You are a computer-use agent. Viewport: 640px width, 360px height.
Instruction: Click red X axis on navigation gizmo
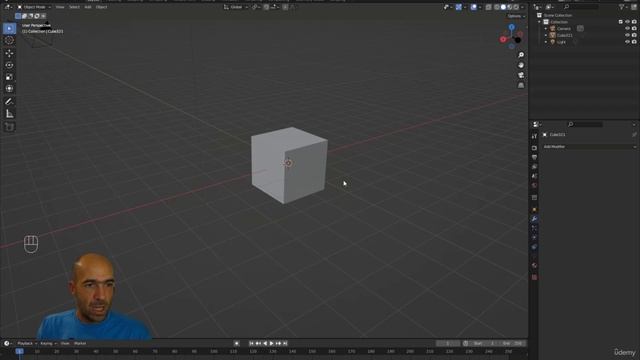pos(503,40)
